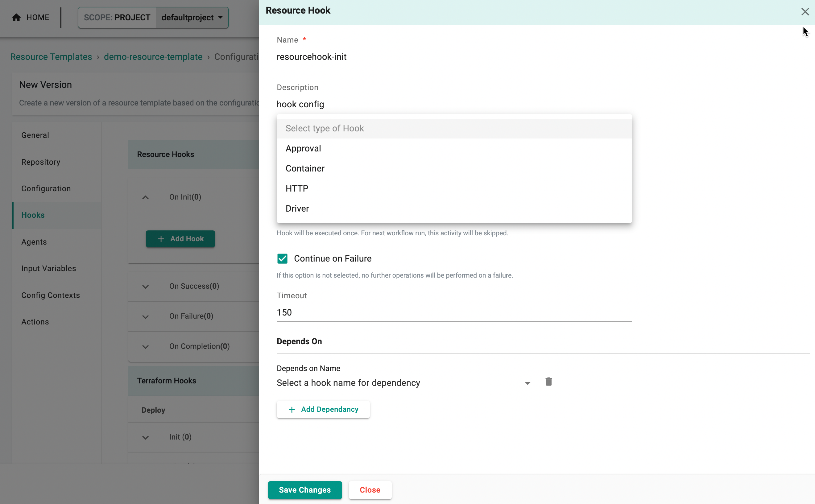The height and width of the screenshot is (504, 815).
Task: Select the Driver hook type
Action: [297, 208]
